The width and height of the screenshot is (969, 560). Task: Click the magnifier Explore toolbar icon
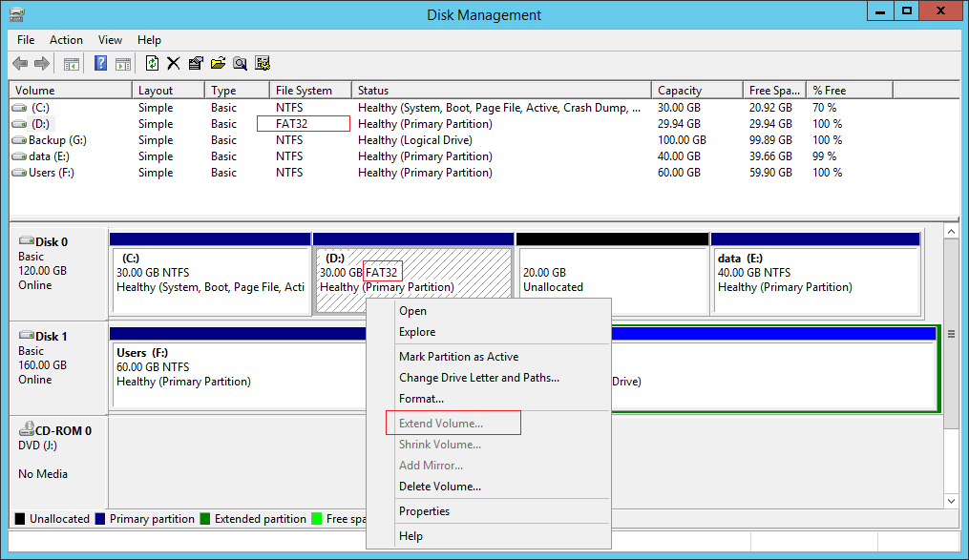240,64
